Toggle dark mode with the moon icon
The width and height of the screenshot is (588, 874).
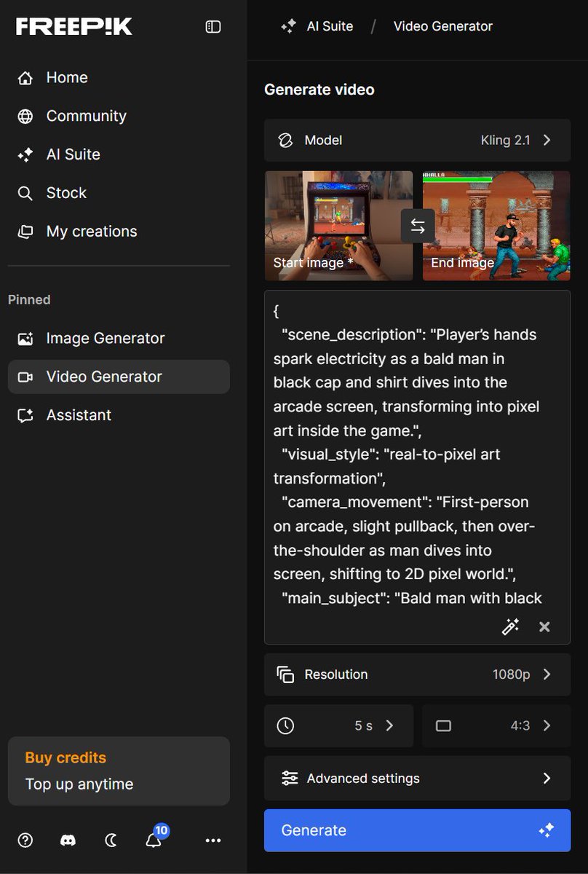(111, 840)
